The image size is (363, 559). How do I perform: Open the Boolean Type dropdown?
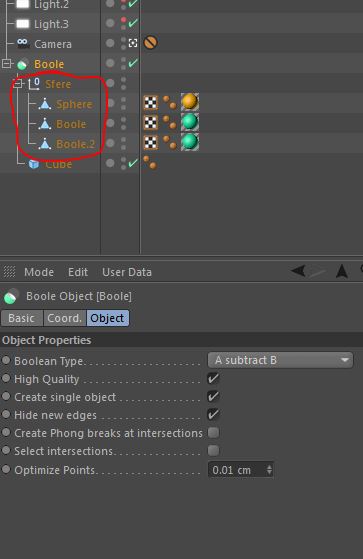pos(280,360)
